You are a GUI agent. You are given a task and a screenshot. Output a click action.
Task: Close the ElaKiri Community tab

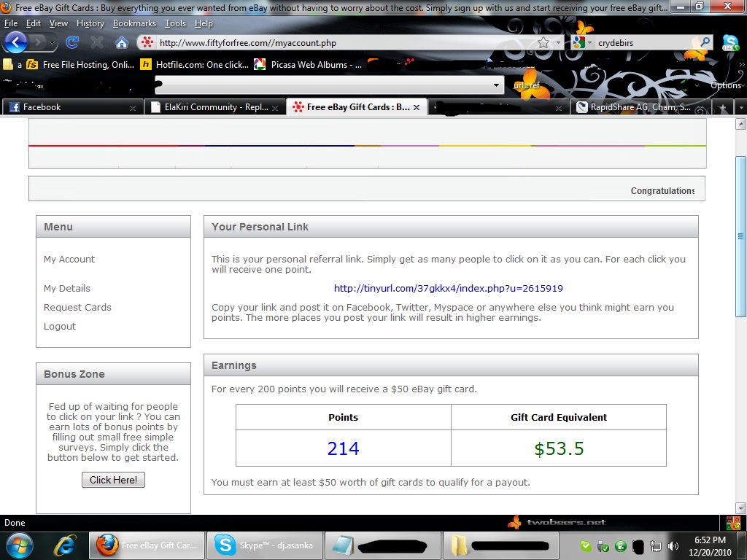(x=275, y=108)
